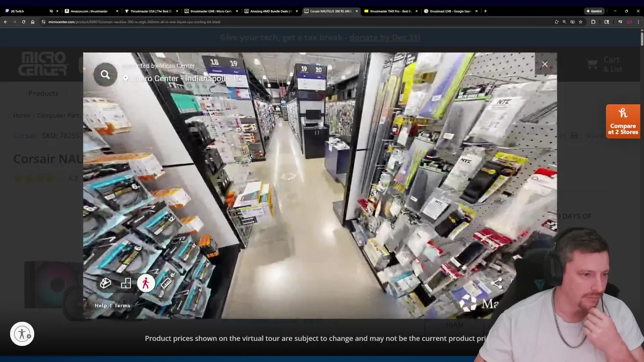
Task: Unmute the Twitch tab via its muted icon
Action: point(51,11)
